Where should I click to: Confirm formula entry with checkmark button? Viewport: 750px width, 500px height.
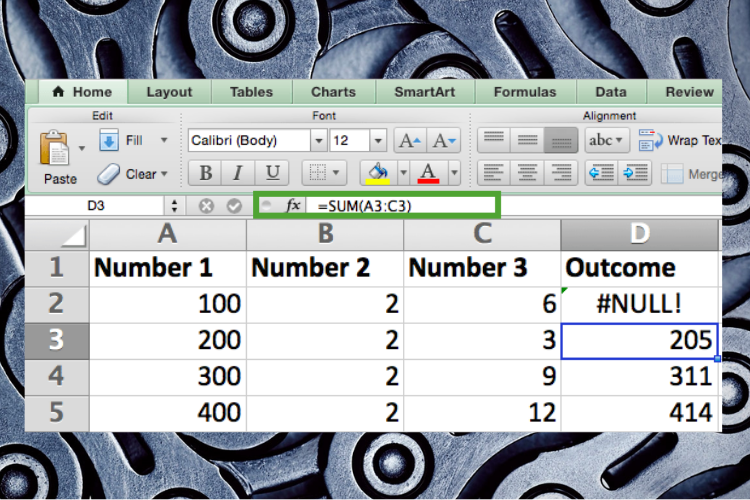[234, 206]
